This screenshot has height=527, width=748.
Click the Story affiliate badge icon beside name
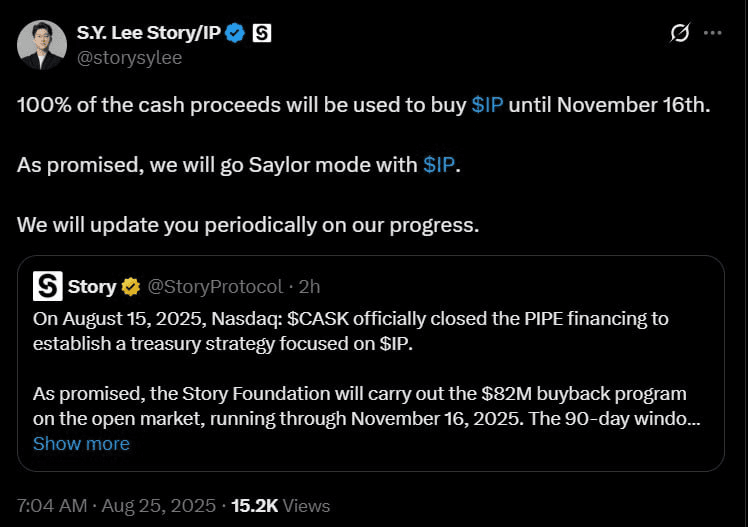[x=262, y=33]
